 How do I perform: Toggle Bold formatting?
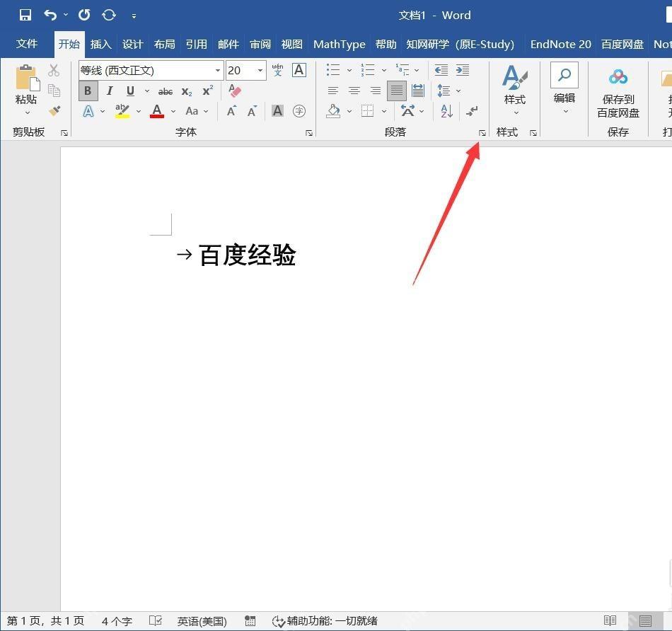pyautogui.click(x=88, y=91)
